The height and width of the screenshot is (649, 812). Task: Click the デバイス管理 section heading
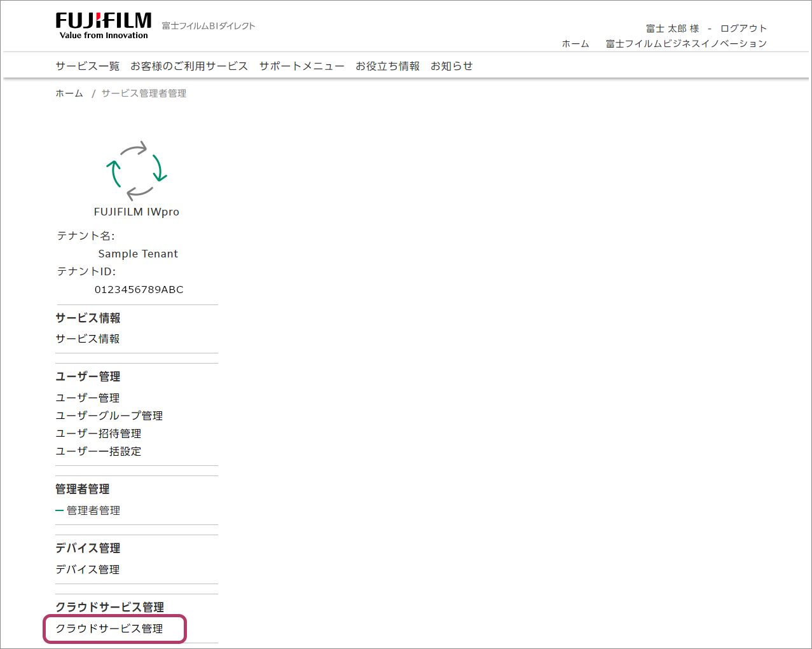[x=88, y=548]
